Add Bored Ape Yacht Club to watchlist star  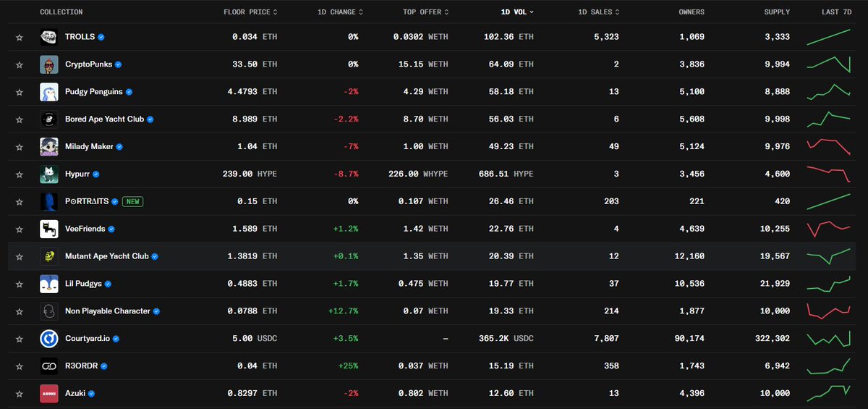click(x=20, y=119)
